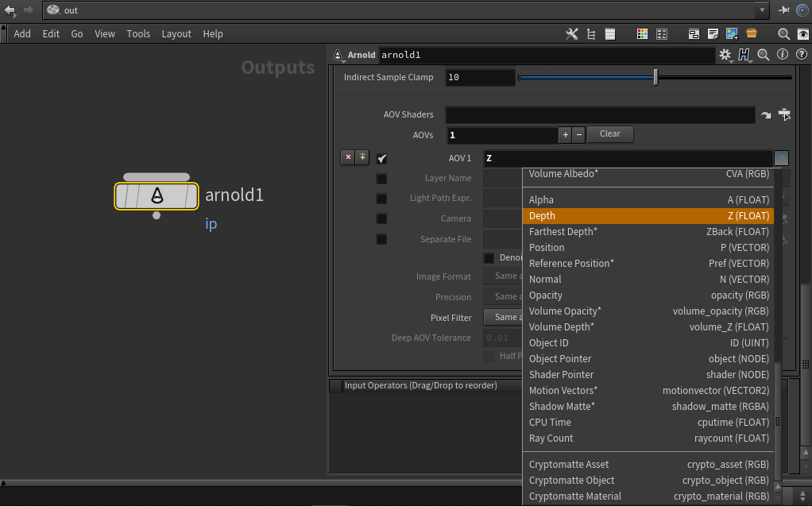The image size is (812, 506).
Task: Open display options eye icon
Action: pos(802,33)
